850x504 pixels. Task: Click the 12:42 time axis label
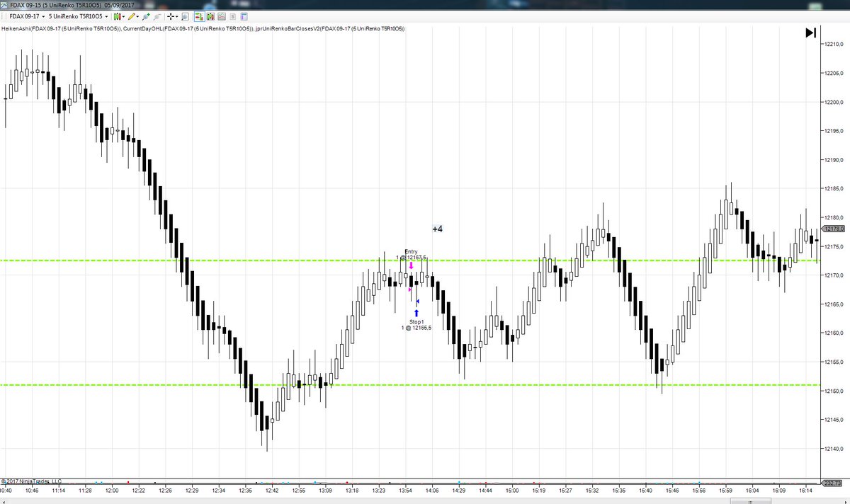pyautogui.click(x=272, y=490)
